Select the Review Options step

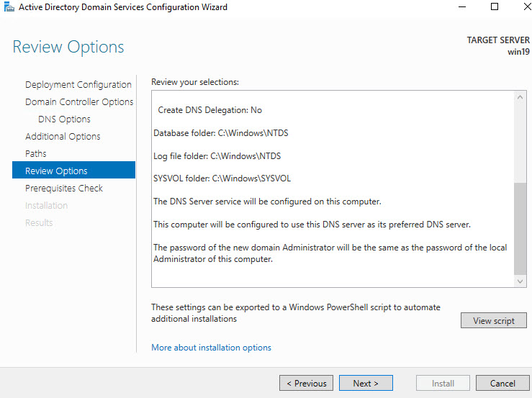point(56,171)
